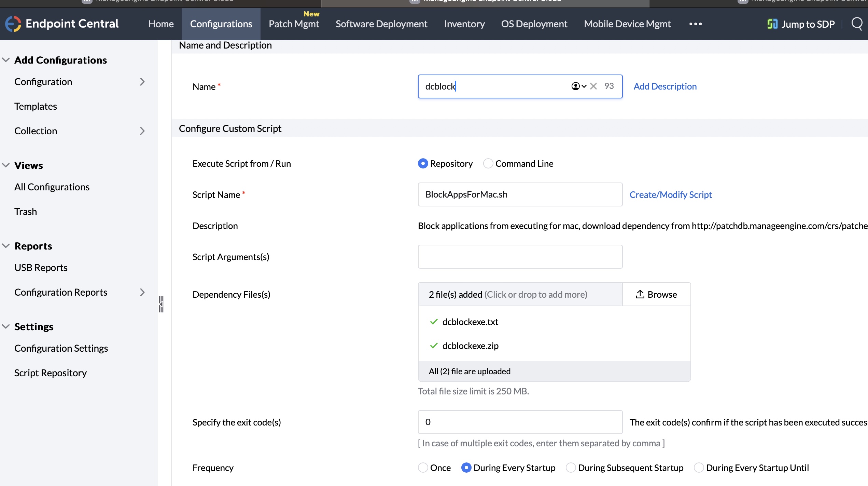Expand the Collection submenu chevron

point(142,131)
